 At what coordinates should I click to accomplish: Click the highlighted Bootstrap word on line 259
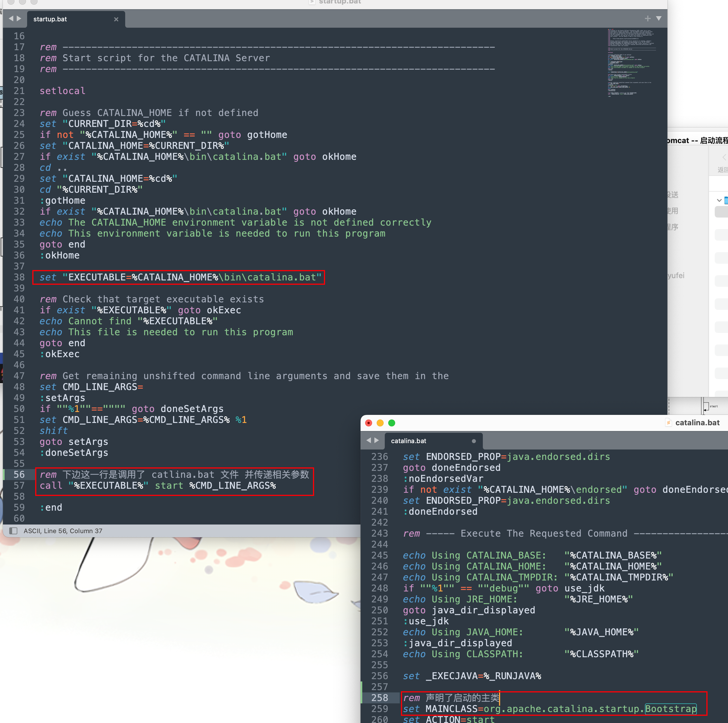670,709
